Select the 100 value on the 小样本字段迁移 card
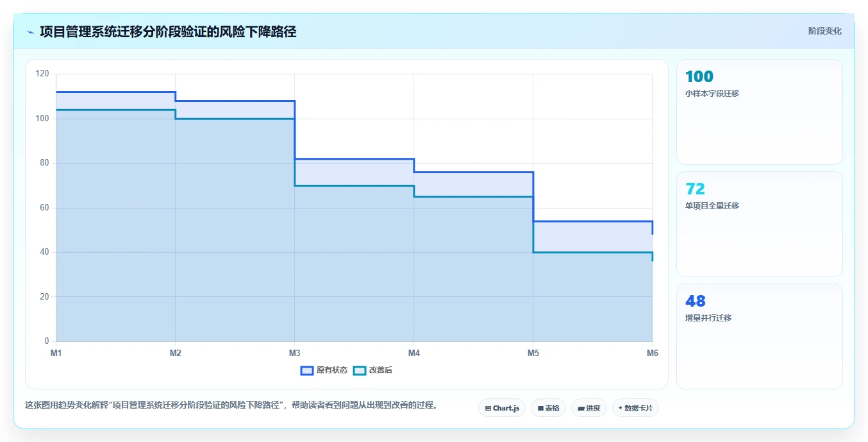868x442 pixels. click(x=699, y=76)
